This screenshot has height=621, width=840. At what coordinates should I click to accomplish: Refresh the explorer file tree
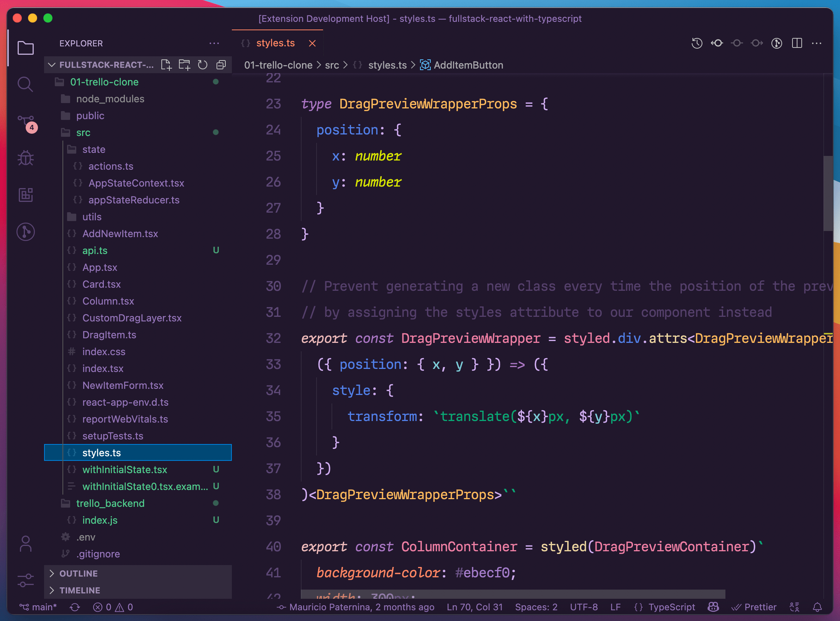pos(203,65)
